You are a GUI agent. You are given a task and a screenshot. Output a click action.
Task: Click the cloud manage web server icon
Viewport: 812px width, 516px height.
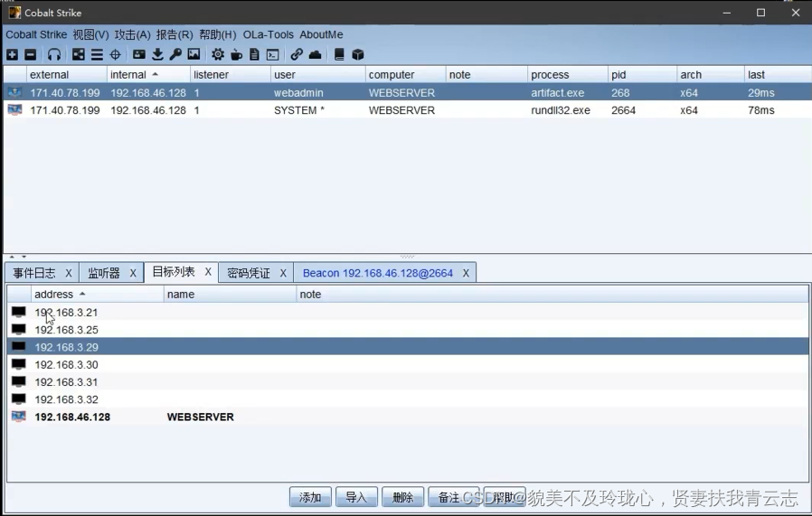click(x=315, y=54)
